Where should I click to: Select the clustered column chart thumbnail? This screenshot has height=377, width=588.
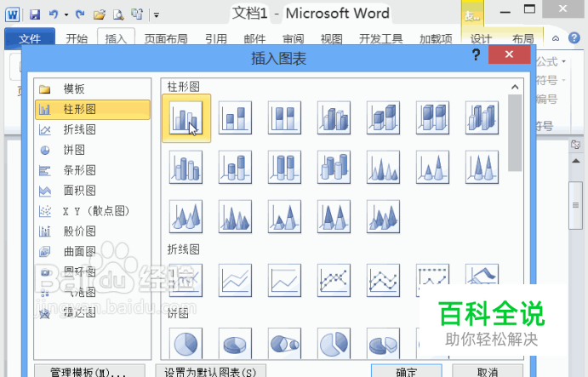pos(186,117)
